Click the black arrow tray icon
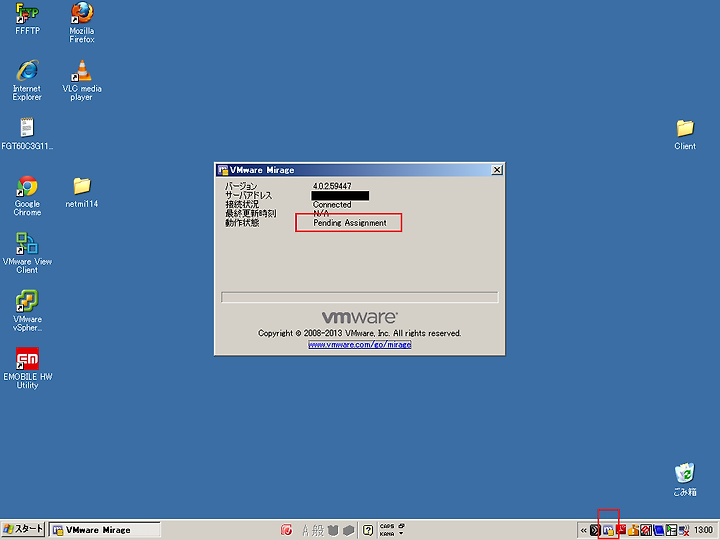The height and width of the screenshot is (540, 720). point(595,530)
